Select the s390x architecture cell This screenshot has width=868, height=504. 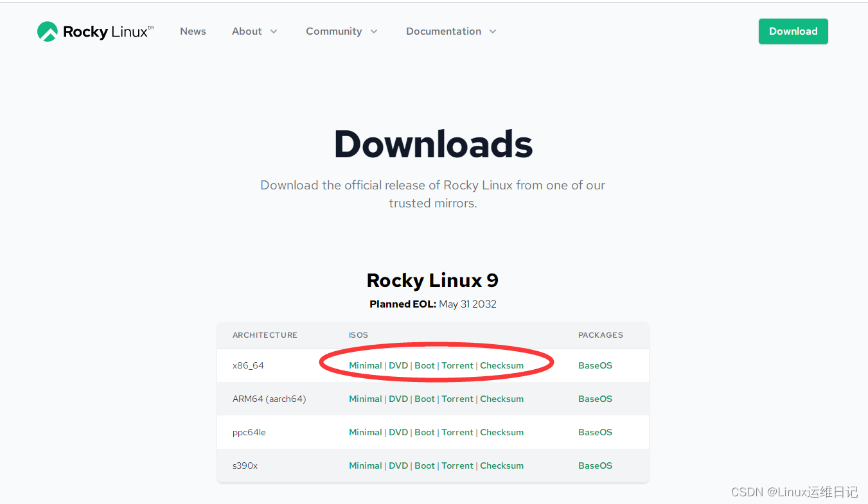click(245, 465)
